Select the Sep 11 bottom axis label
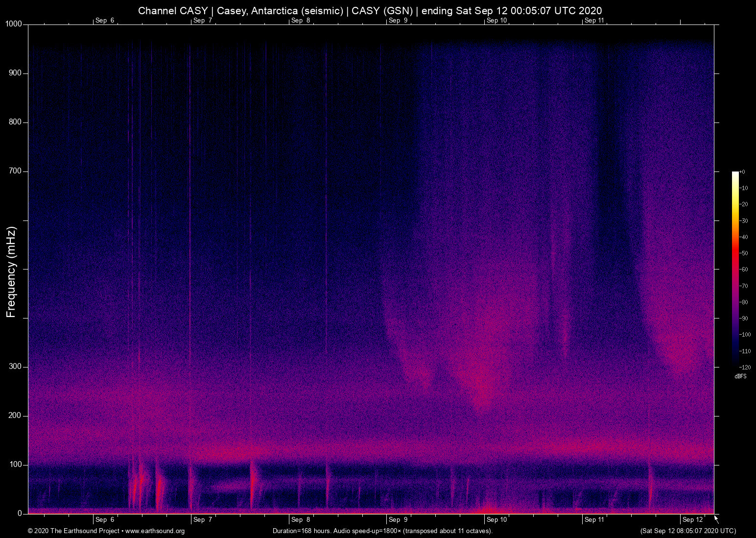This screenshot has height=538, width=756. pyautogui.click(x=593, y=519)
